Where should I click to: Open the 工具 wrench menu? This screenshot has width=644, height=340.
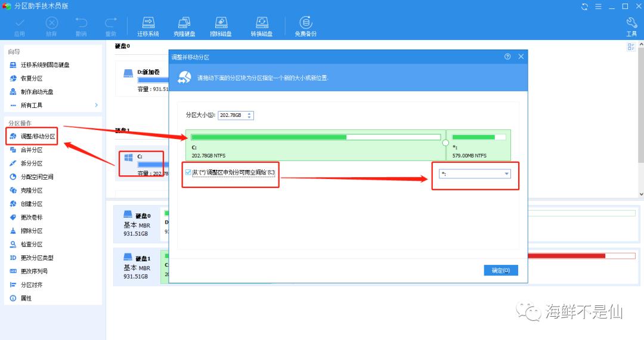(x=631, y=27)
